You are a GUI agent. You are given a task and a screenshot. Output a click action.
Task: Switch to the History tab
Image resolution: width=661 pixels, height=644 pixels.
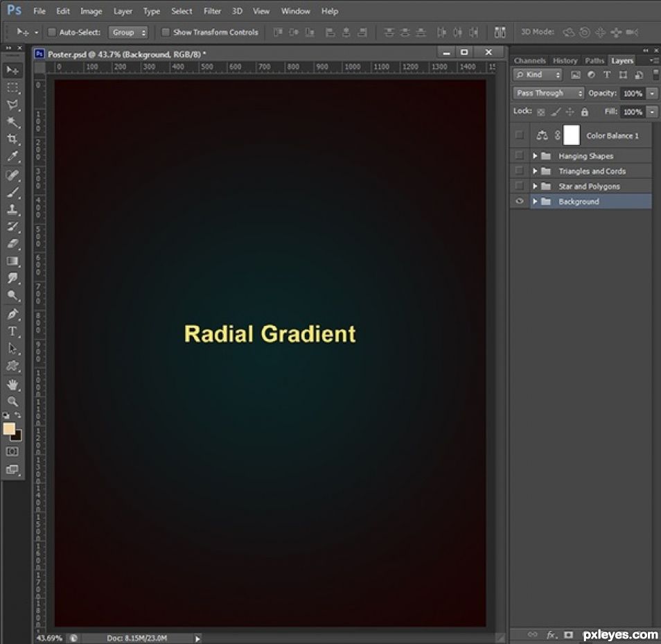(x=565, y=61)
